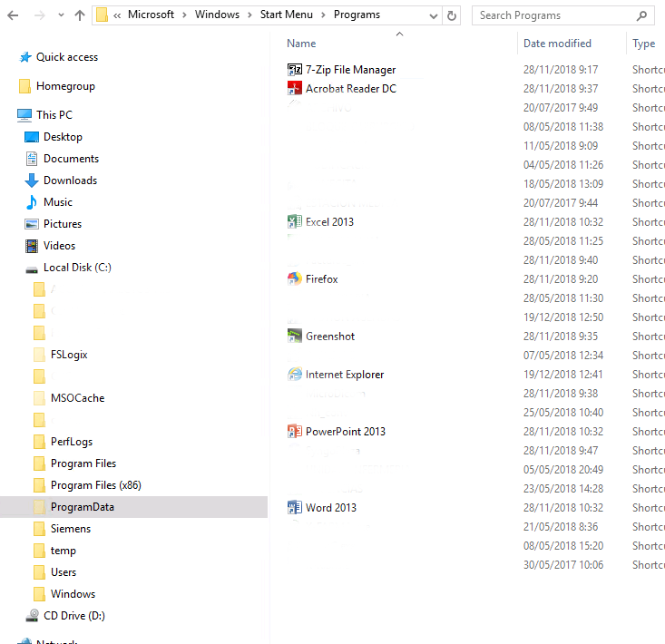The width and height of the screenshot is (665, 644).
Task: Launch the Firefox shortcut icon
Action: (x=295, y=279)
